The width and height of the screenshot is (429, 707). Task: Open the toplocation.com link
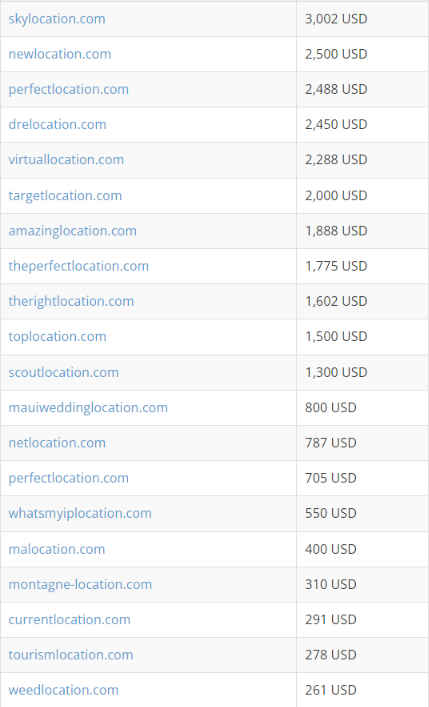(x=57, y=337)
